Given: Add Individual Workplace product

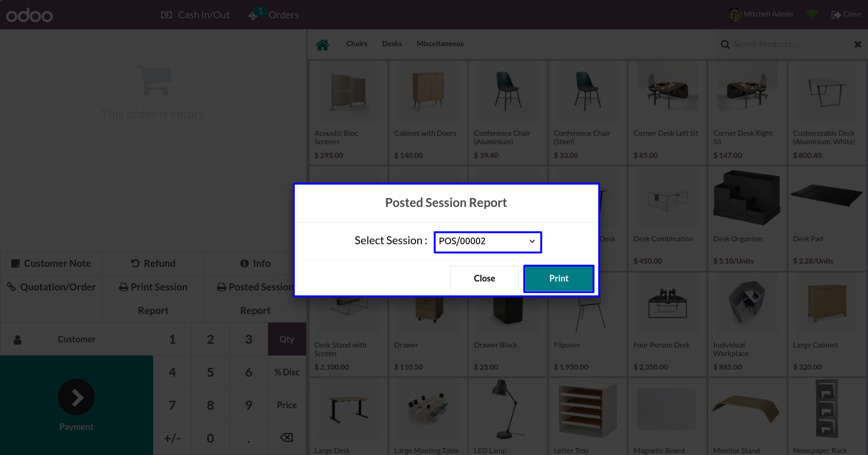Looking at the screenshot, I should 747,324.
